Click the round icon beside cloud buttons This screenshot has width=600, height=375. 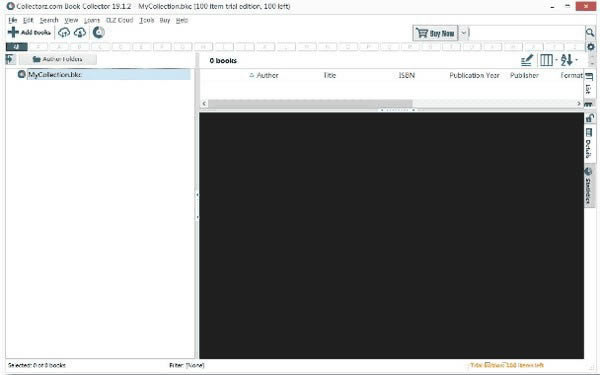pyautogui.click(x=99, y=33)
